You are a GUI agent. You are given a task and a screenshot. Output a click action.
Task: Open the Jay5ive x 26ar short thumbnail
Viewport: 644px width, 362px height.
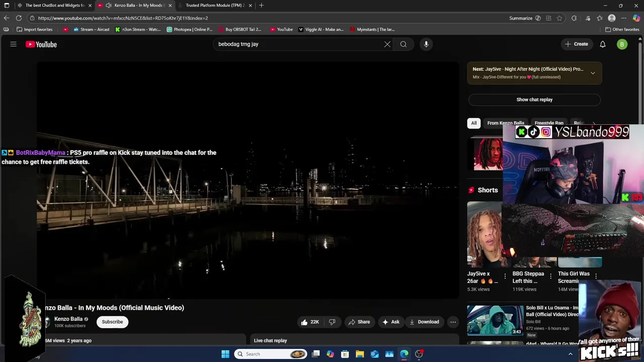pos(485,234)
